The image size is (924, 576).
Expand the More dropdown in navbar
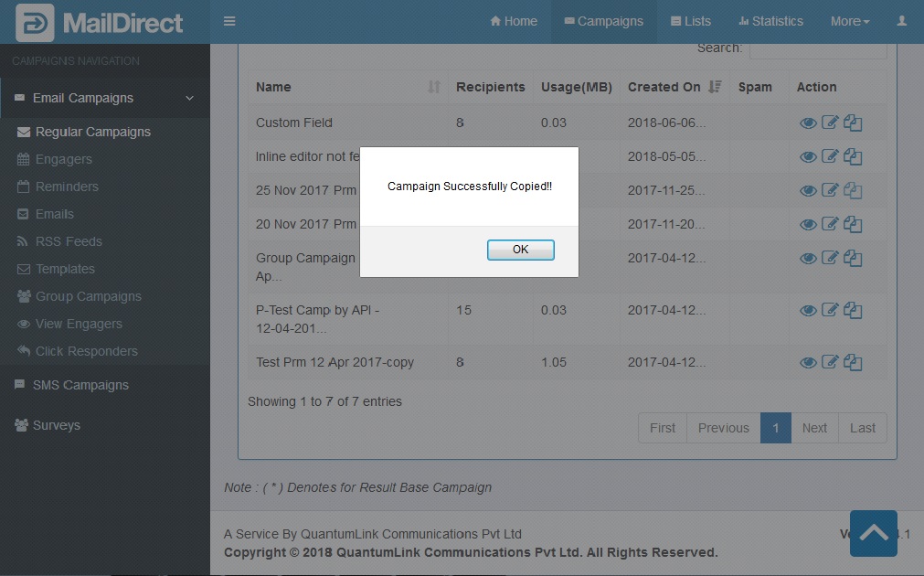pyautogui.click(x=849, y=21)
